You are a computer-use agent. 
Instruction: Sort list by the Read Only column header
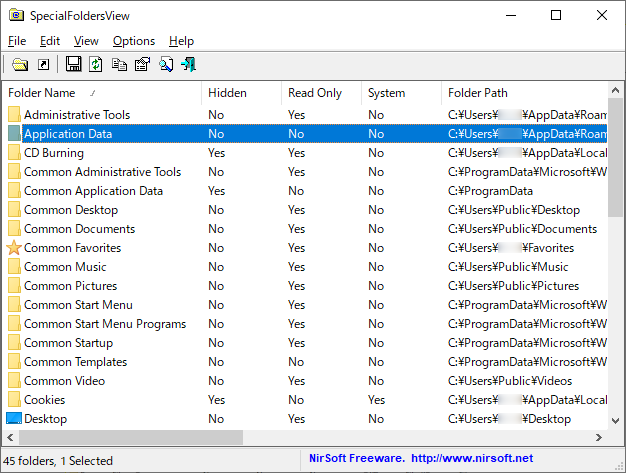(x=320, y=93)
